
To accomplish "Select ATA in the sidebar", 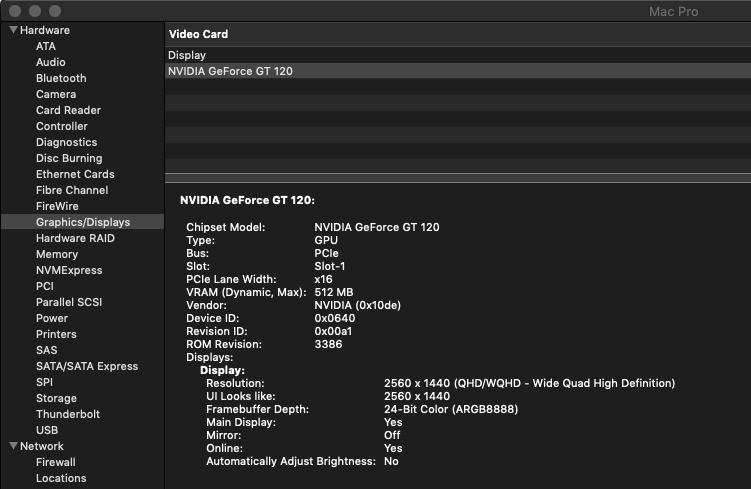I will (x=46, y=46).
